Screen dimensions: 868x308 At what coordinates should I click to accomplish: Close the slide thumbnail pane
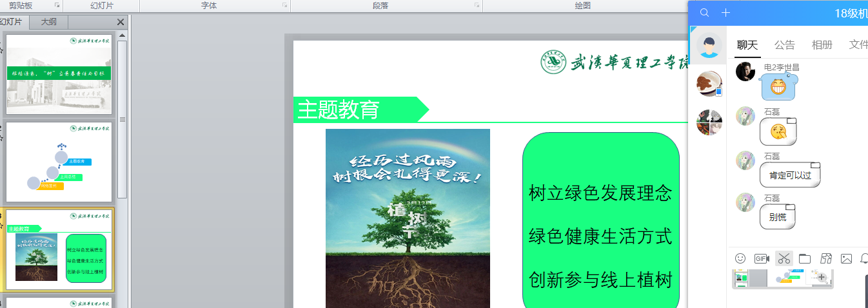click(121, 22)
